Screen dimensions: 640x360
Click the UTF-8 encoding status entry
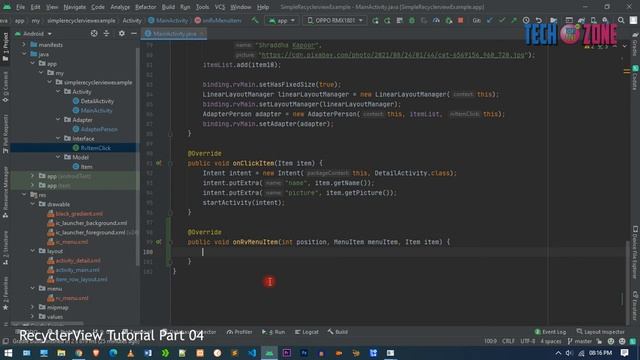coord(528,341)
